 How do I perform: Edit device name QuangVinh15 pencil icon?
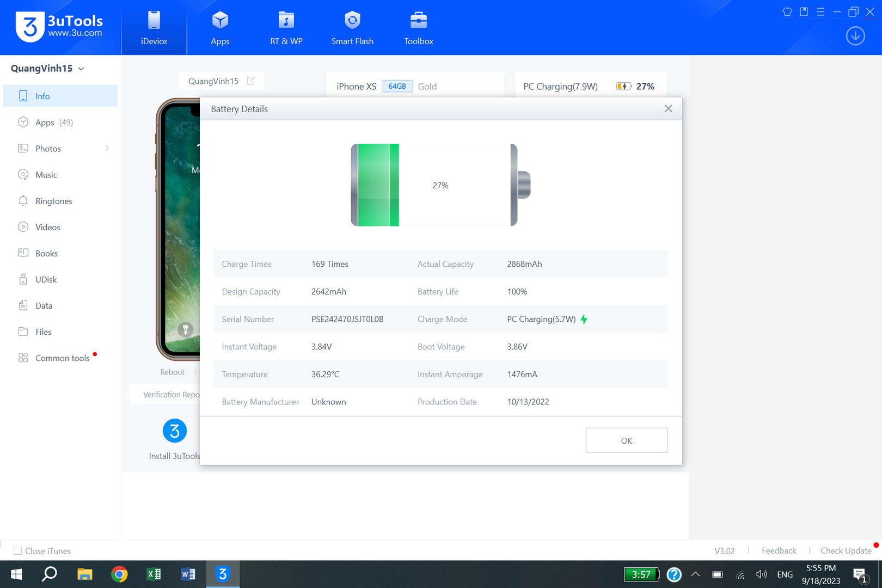pos(250,81)
